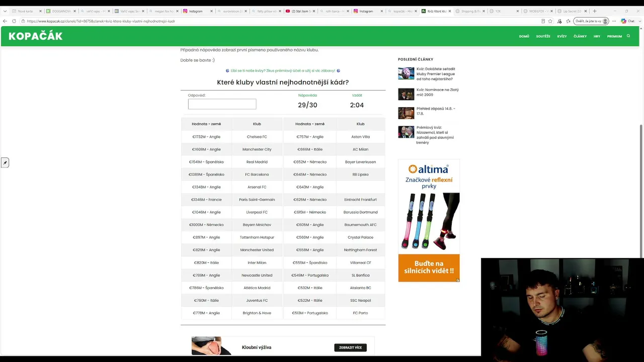Click the ZOBRAZIT VÍCE button
644x362 pixels.
(x=350, y=347)
